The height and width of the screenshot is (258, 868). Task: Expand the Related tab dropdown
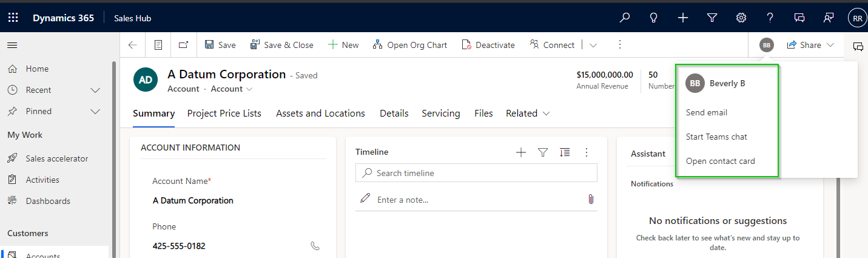point(528,114)
